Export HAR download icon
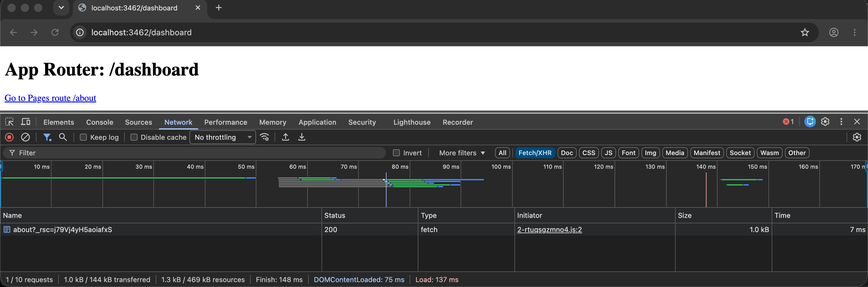The height and width of the screenshot is (287, 868). coord(302,137)
